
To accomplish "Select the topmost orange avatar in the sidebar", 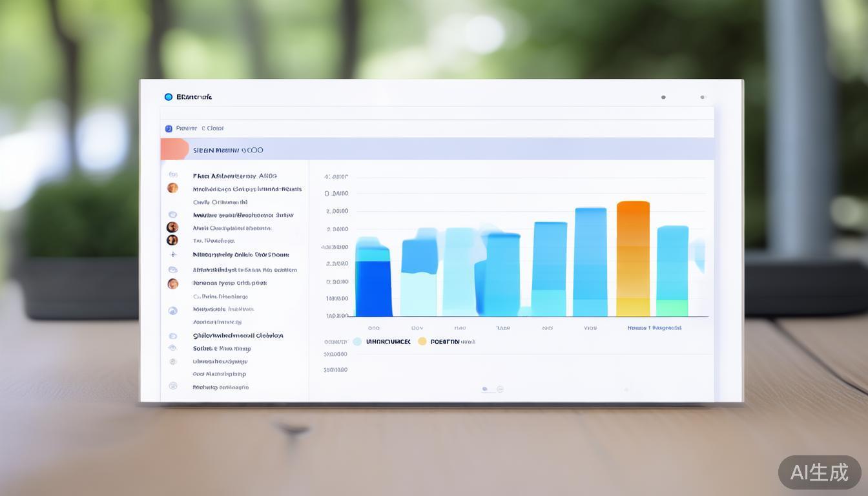I will point(172,188).
